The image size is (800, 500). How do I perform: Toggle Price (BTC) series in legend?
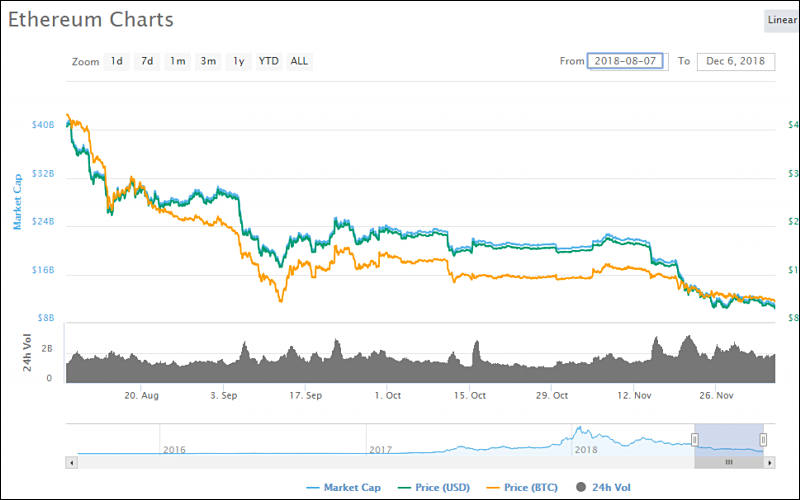(522, 487)
